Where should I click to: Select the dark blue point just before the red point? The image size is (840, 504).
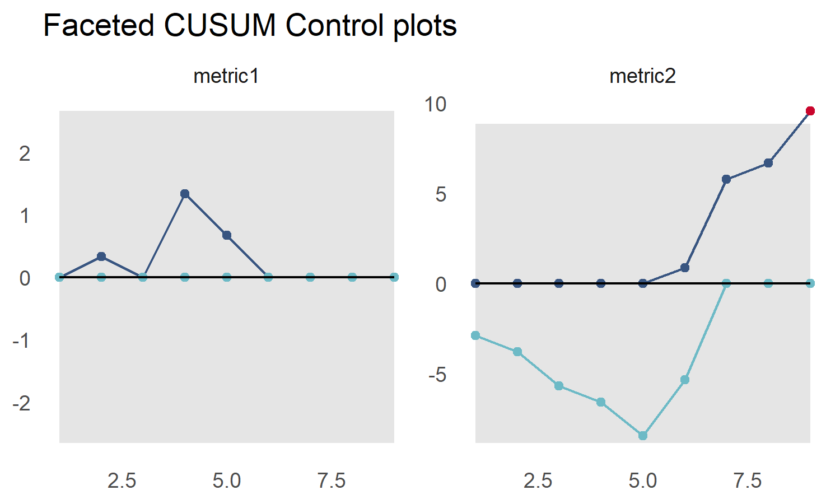768,163
